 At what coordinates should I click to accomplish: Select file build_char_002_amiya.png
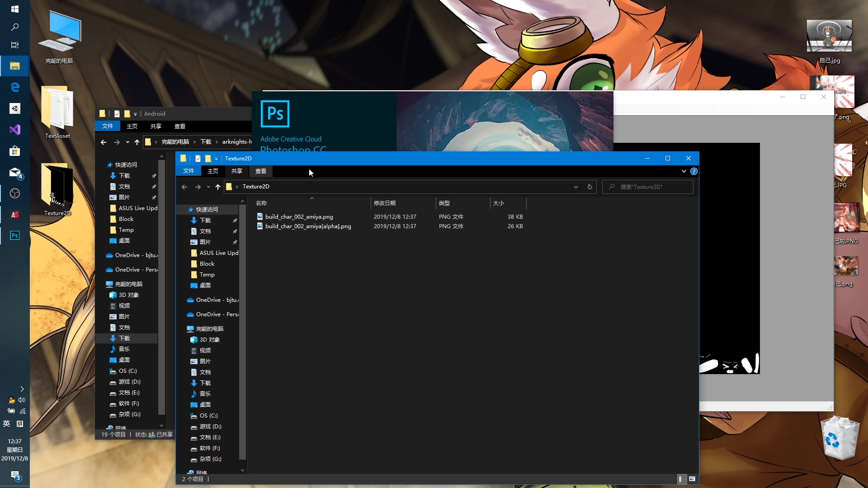[x=299, y=217]
